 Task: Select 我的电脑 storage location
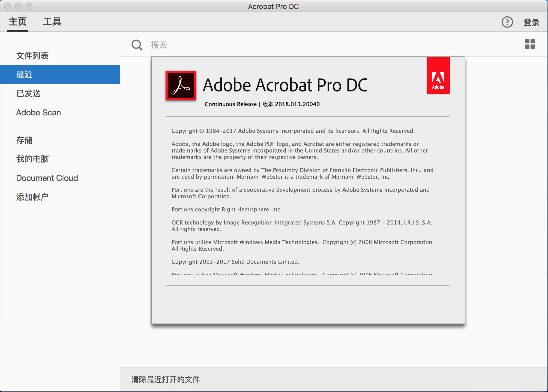[x=32, y=159]
